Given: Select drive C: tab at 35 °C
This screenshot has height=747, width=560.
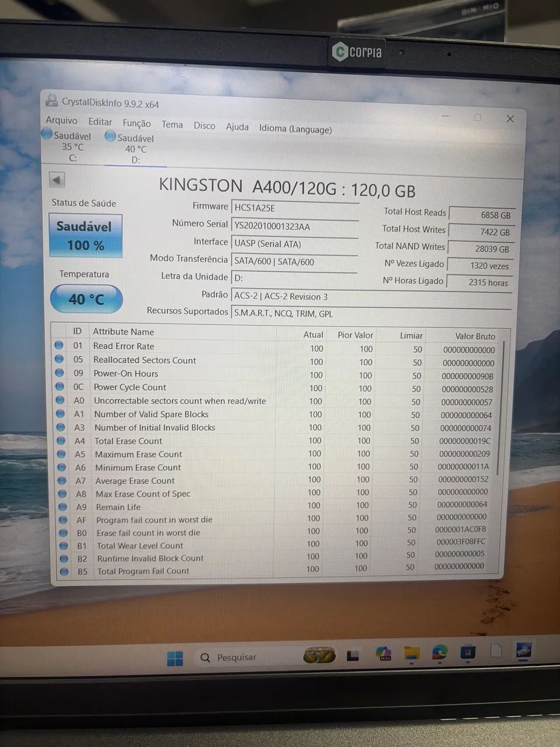Looking at the screenshot, I should click(67, 146).
